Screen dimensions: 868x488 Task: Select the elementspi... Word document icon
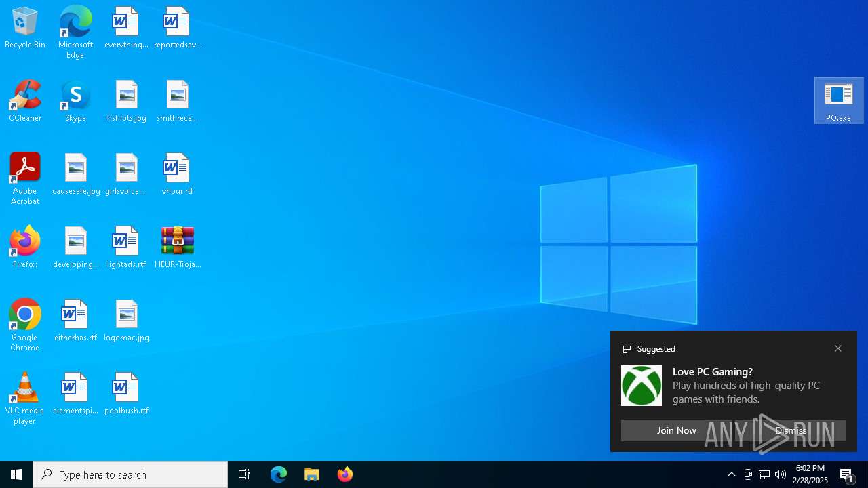tap(75, 394)
